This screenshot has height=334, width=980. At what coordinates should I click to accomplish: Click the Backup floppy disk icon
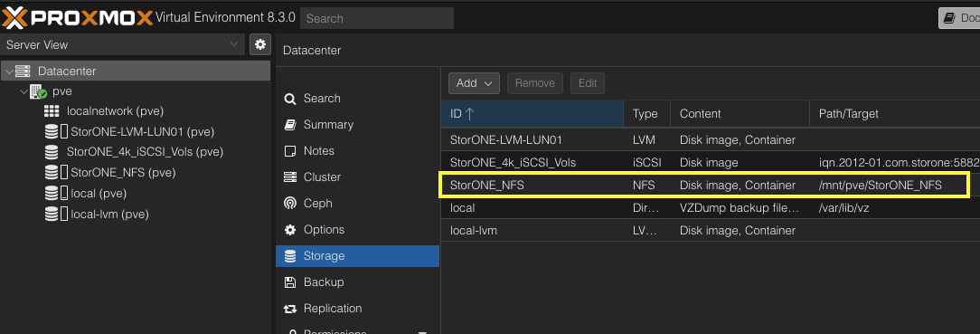290,282
